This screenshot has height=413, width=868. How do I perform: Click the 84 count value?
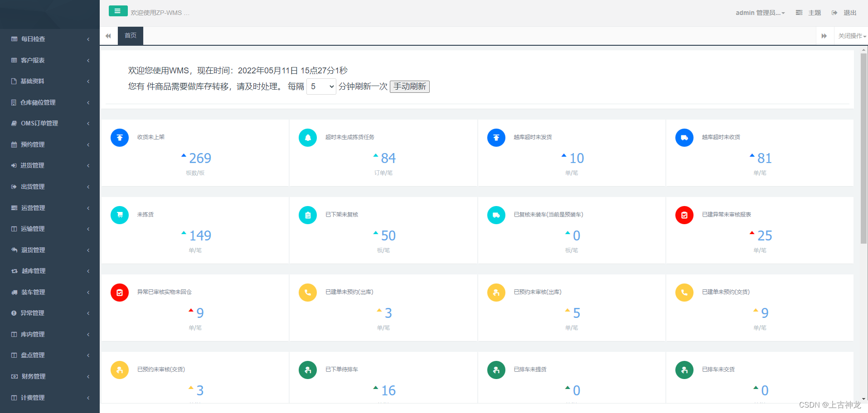[388, 158]
